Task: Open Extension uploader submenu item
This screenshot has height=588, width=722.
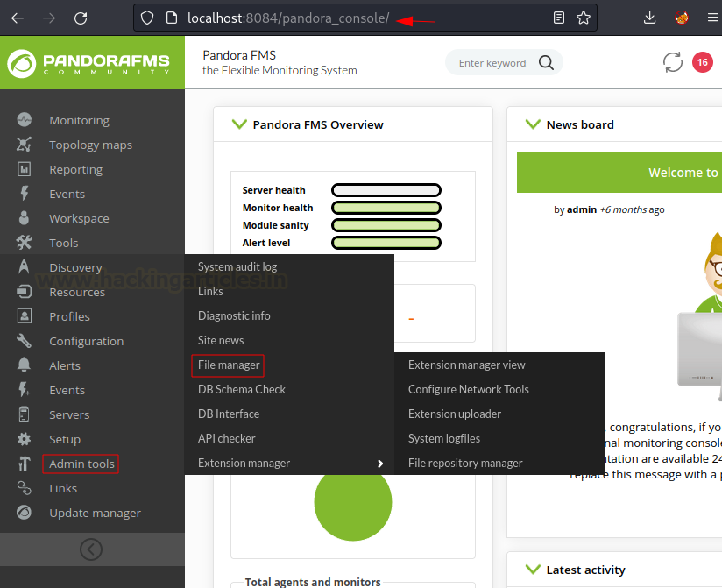Action: 454,414
